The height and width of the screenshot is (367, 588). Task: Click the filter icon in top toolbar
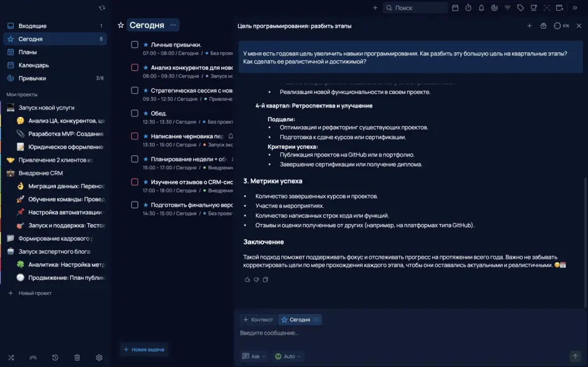(x=507, y=8)
